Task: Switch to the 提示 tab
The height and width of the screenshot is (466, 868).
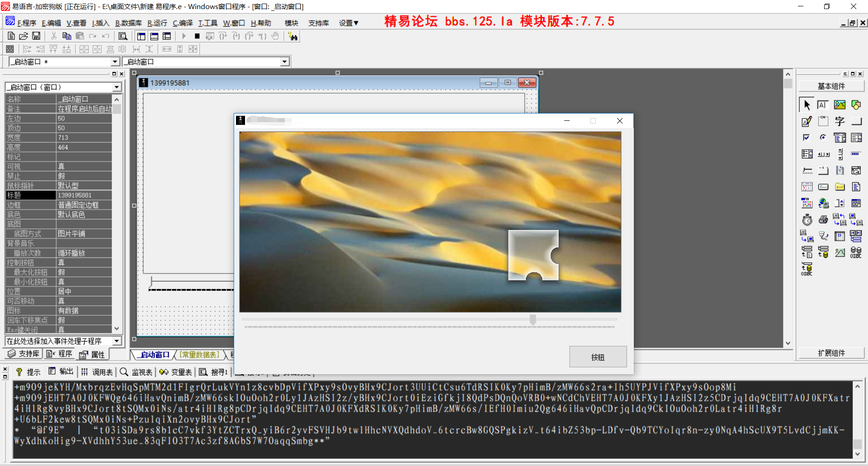Action: [28, 372]
